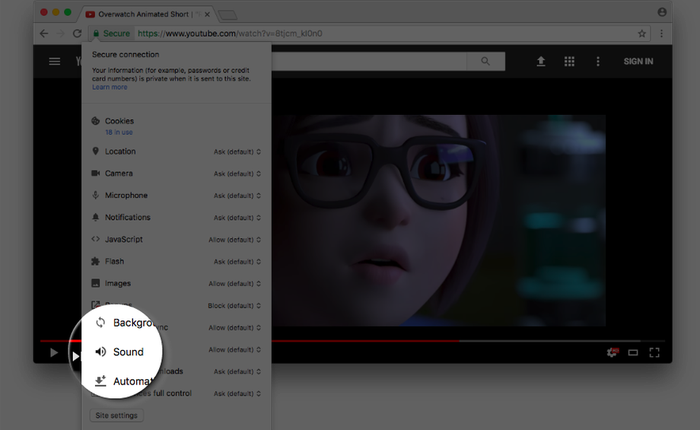Go back with the browser back arrow
Image resolution: width=700 pixels, height=430 pixels.
[44, 33]
